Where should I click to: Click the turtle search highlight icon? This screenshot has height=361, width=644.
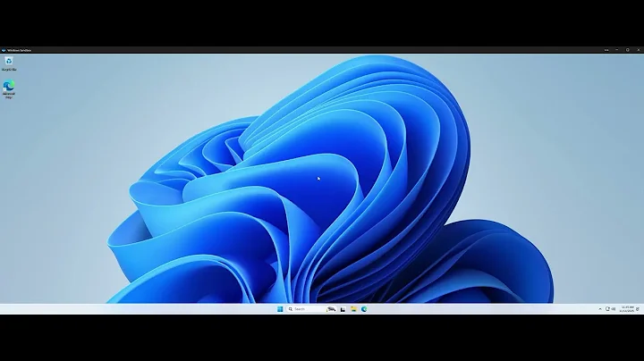pos(331,309)
